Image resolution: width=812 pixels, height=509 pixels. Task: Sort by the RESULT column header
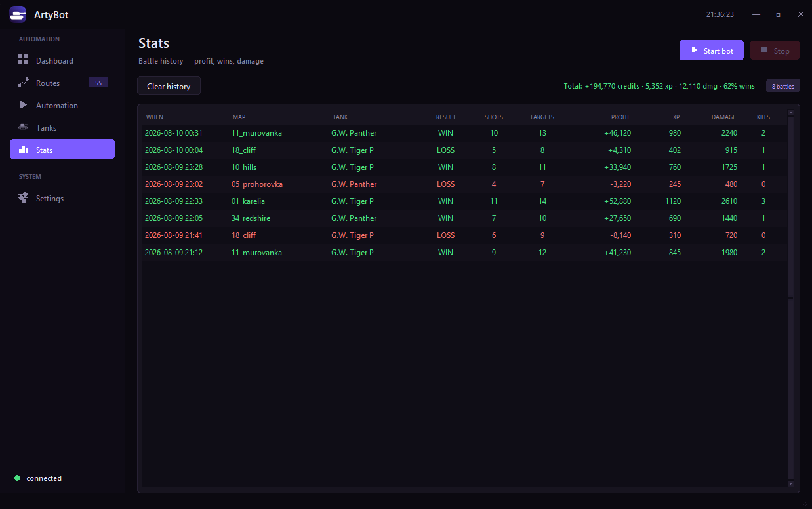point(446,117)
